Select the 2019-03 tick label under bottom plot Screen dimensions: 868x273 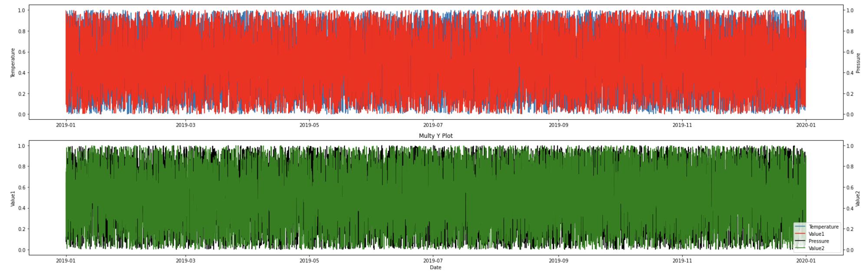pyautogui.click(x=186, y=260)
